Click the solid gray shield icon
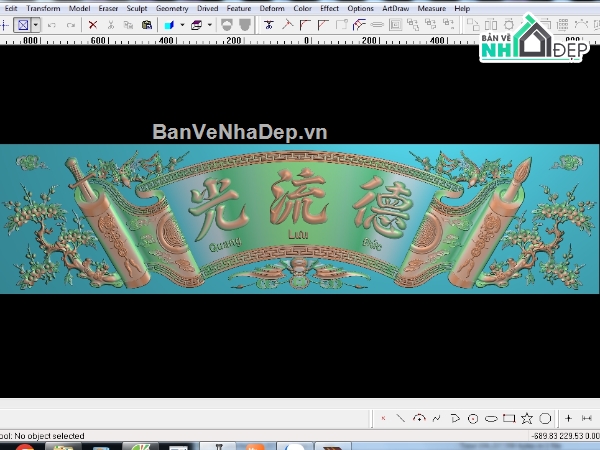 (x=245, y=25)
